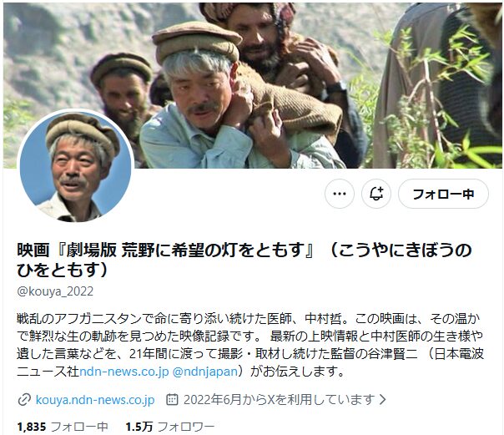The height and width of the screenshot is (435, 504).
Task: Open the header banner photo
Action: point(252,85)
